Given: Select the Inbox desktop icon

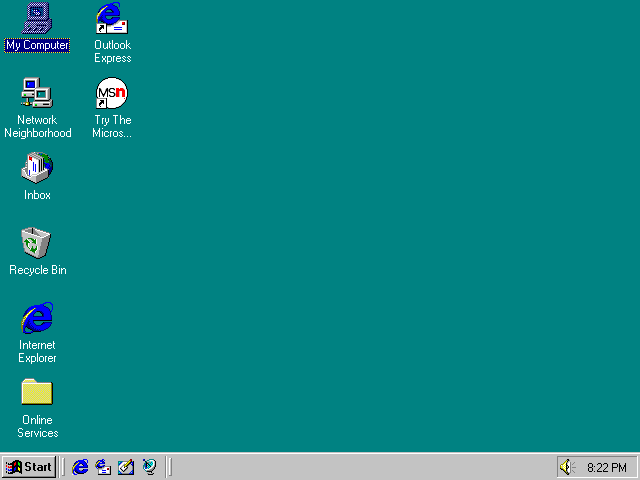Looking at the screenshot, I should click(x=37, y=168).
